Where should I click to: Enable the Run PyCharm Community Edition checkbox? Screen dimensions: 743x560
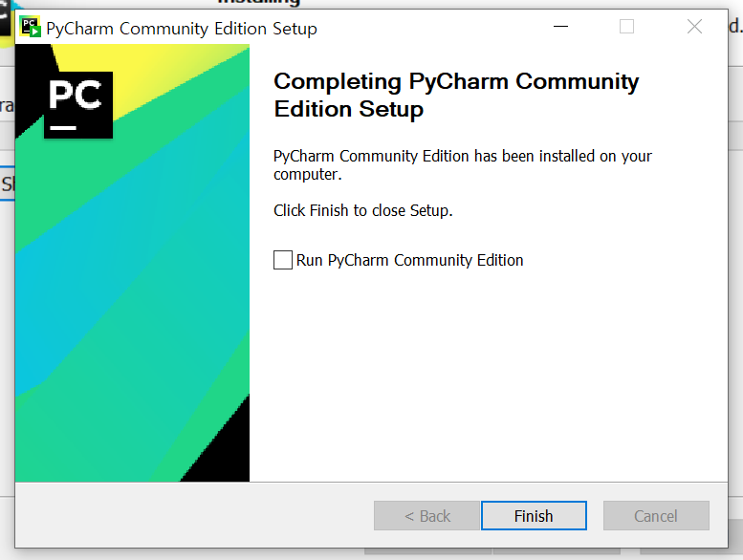[283, 260]
